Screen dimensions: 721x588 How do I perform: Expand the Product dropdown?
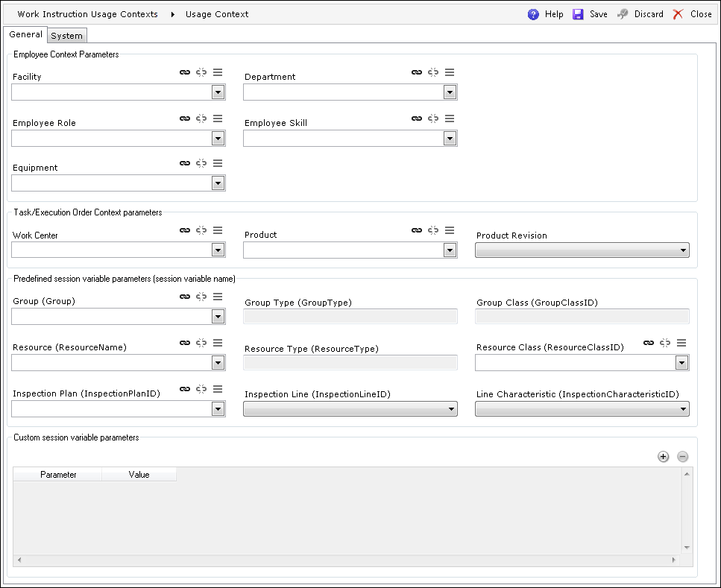coord(450,250)
